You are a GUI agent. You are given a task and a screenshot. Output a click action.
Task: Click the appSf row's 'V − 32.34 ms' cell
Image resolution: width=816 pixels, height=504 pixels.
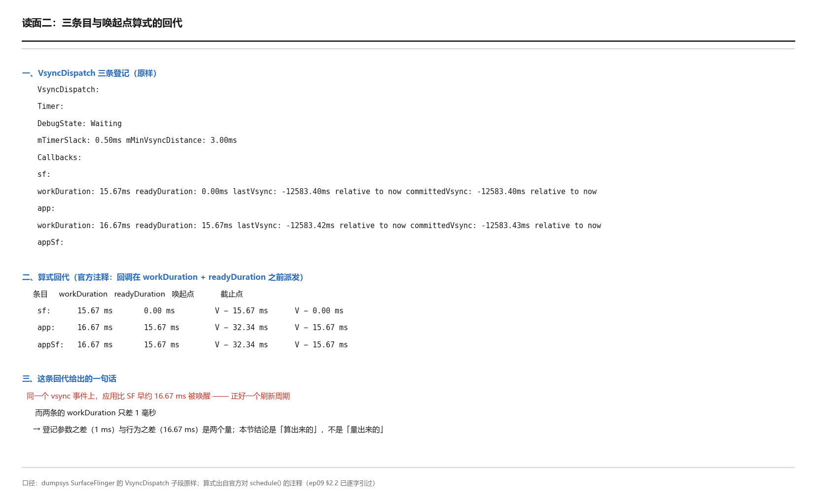[242, 345]
